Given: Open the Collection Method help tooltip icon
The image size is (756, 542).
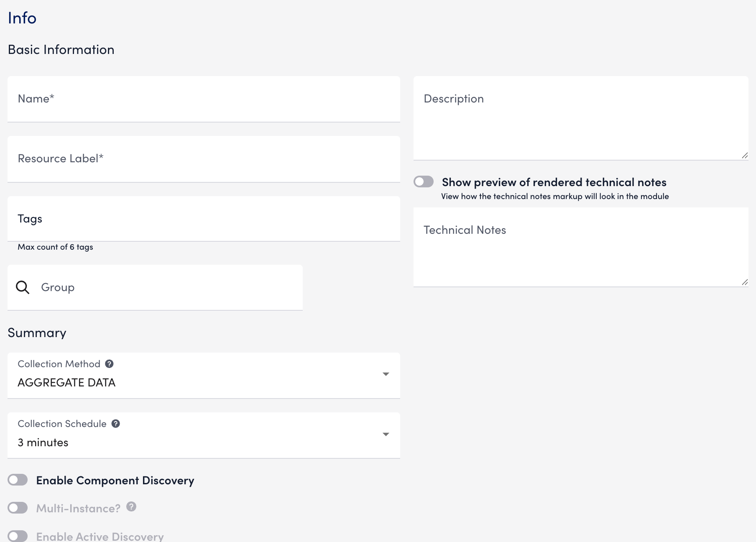Looking at the screenshot, I should coord(109,363).
